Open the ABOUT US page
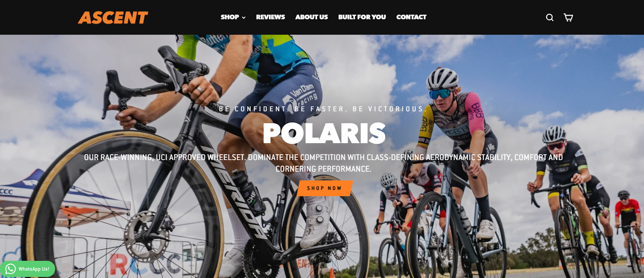Screen dimensions: 644x278 (312, 17)
